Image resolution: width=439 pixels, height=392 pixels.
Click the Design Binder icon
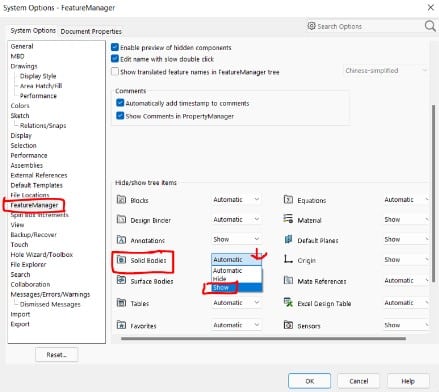tap(121, 219)
